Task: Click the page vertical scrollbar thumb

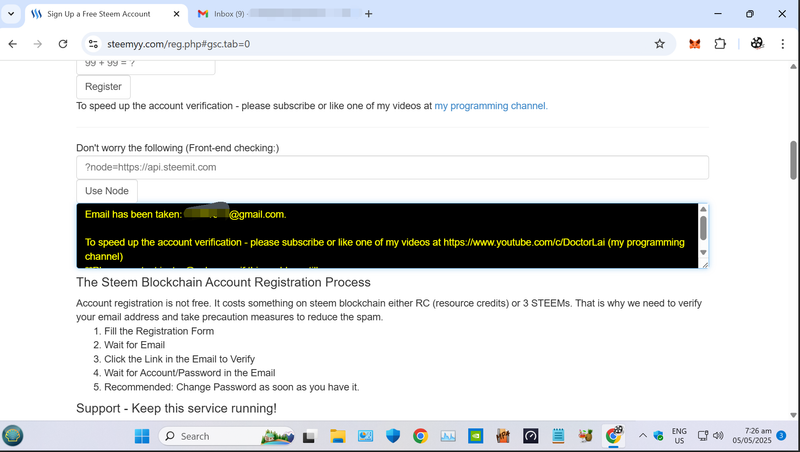Action: coord(793,160)
